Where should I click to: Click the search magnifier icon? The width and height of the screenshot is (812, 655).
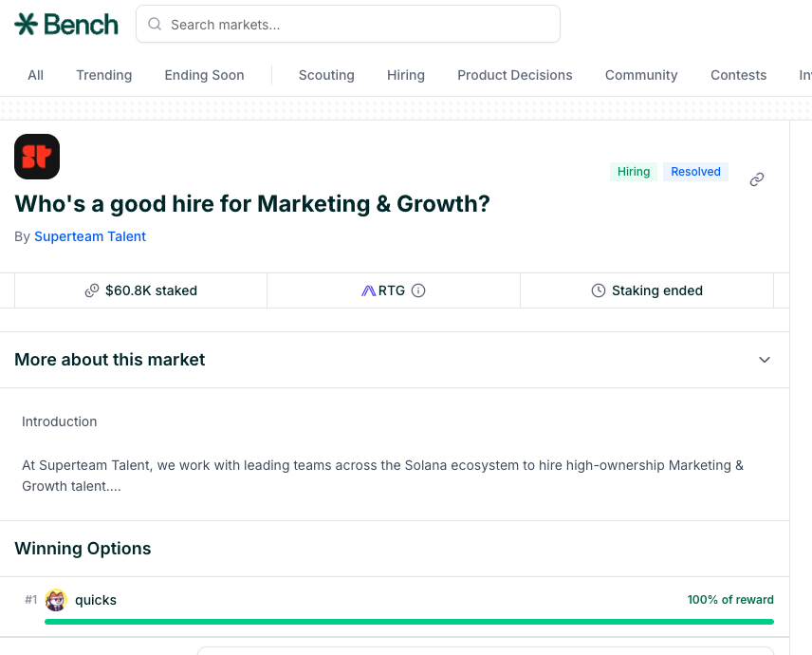155,24
